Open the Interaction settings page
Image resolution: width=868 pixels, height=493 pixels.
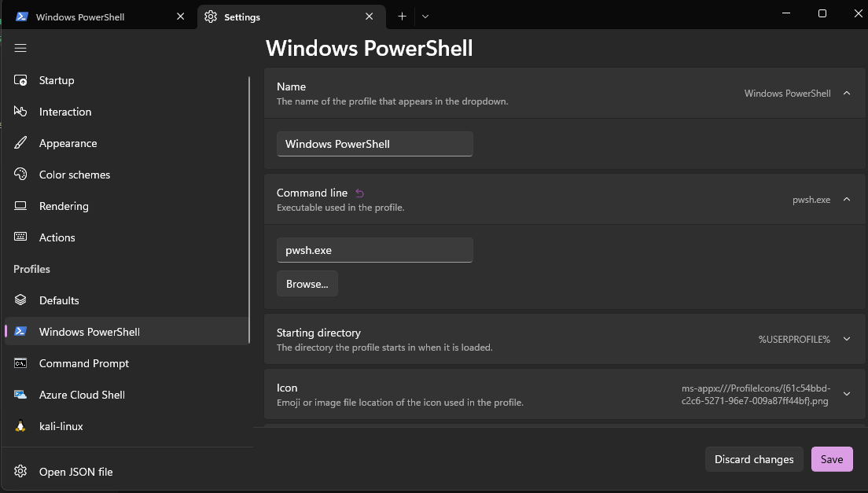[65, 112]
